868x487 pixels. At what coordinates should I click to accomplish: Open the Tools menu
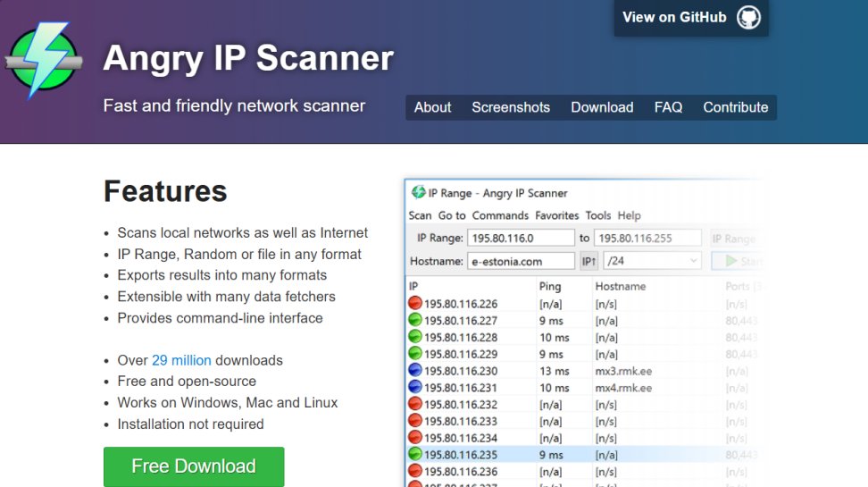coord(597,215)
